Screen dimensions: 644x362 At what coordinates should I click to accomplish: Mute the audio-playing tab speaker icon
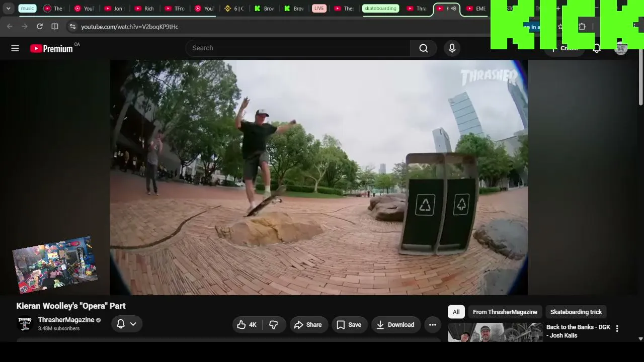pos(454,9)
